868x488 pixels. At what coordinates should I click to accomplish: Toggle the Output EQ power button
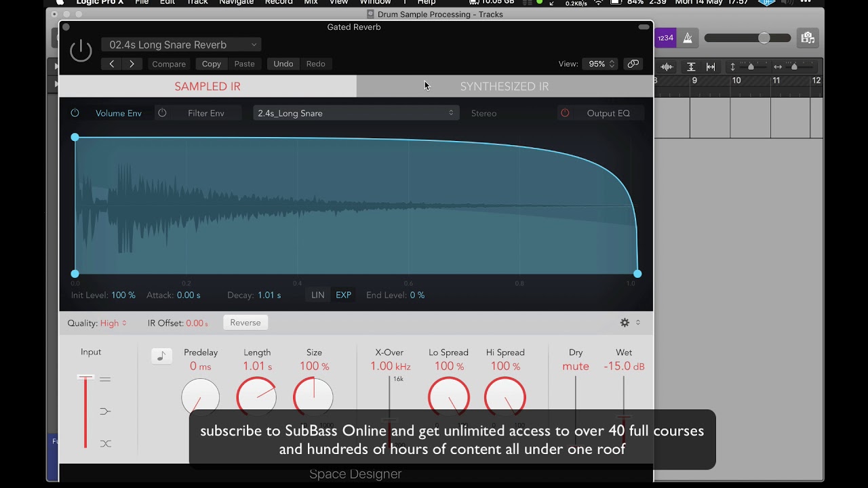(x=565, y=113)
